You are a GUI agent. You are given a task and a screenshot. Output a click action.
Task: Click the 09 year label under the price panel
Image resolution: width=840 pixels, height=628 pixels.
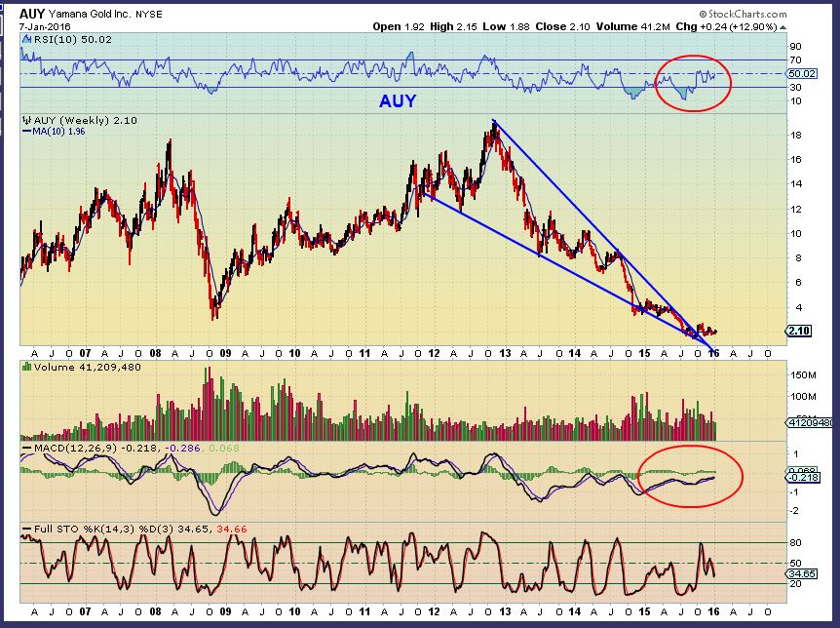(x=225, y=353)
